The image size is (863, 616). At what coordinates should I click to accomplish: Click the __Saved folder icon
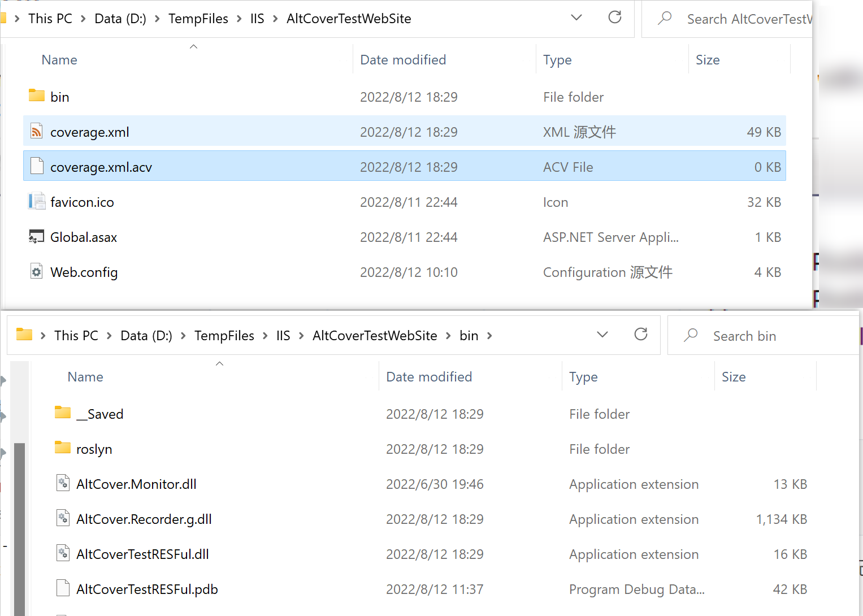click(63, 413)
